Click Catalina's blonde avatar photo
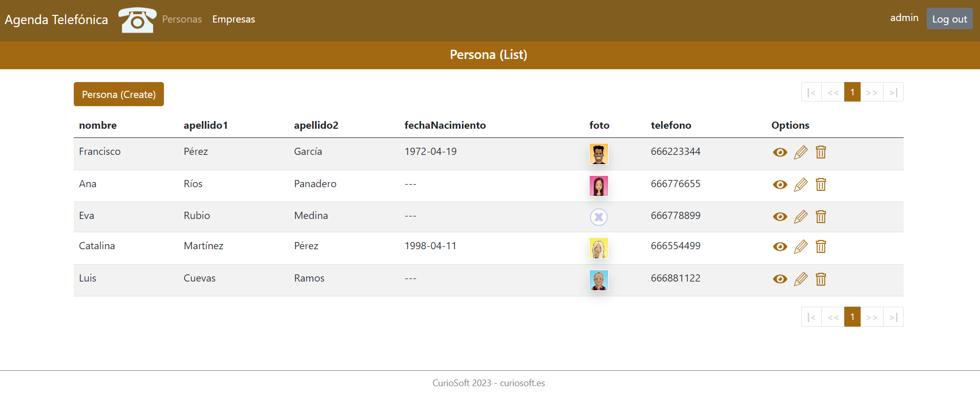Screen dimensions: 980x400 [598, 248]
